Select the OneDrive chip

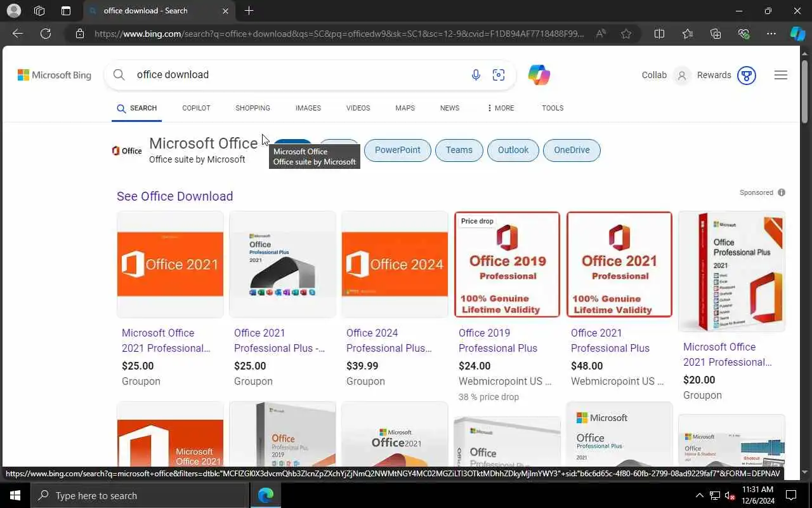(572, 150)
